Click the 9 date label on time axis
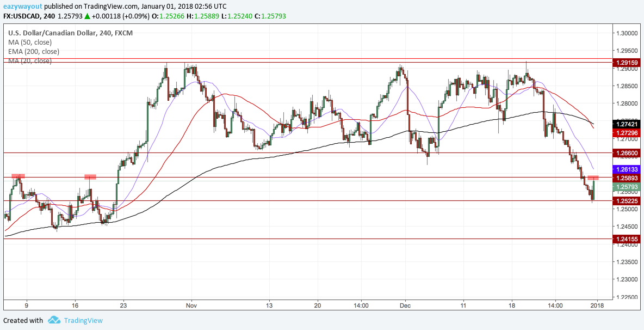The height and width of the screenshot is (330, 644). (27, 306)
